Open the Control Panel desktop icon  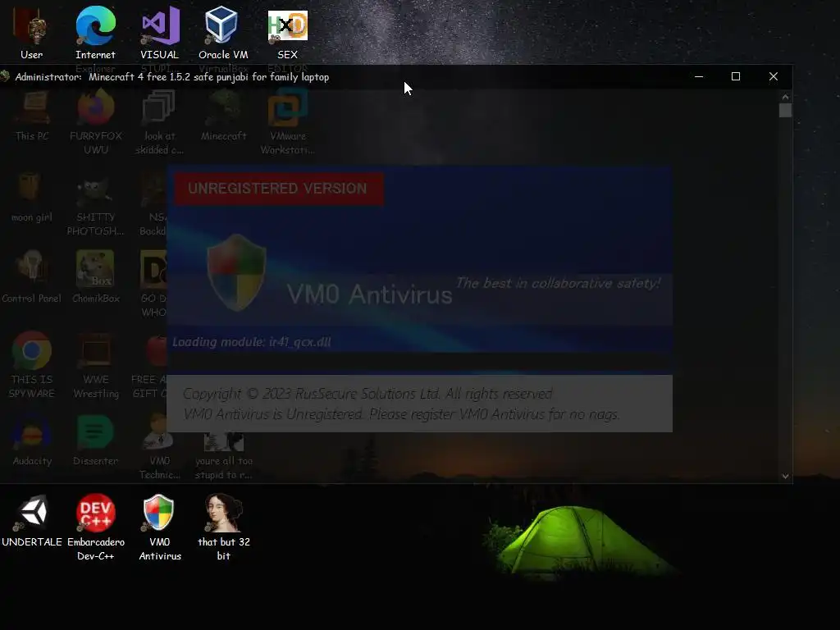(32, 277)
